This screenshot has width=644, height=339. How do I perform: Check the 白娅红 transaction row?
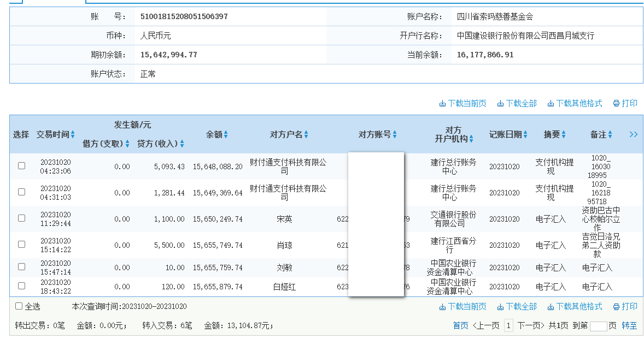(22, 286)
